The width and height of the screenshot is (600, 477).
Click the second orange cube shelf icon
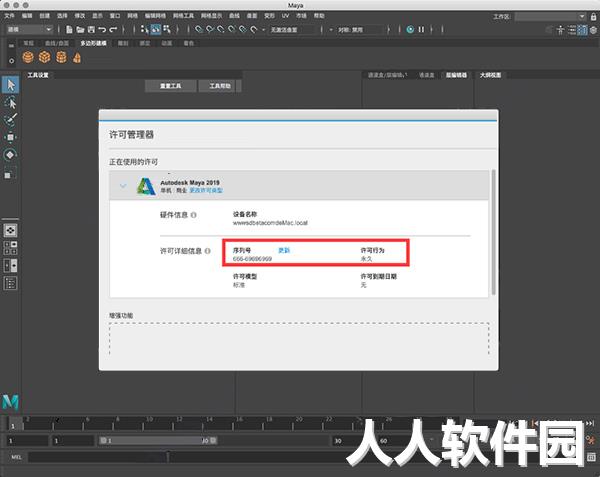(44, 57)
